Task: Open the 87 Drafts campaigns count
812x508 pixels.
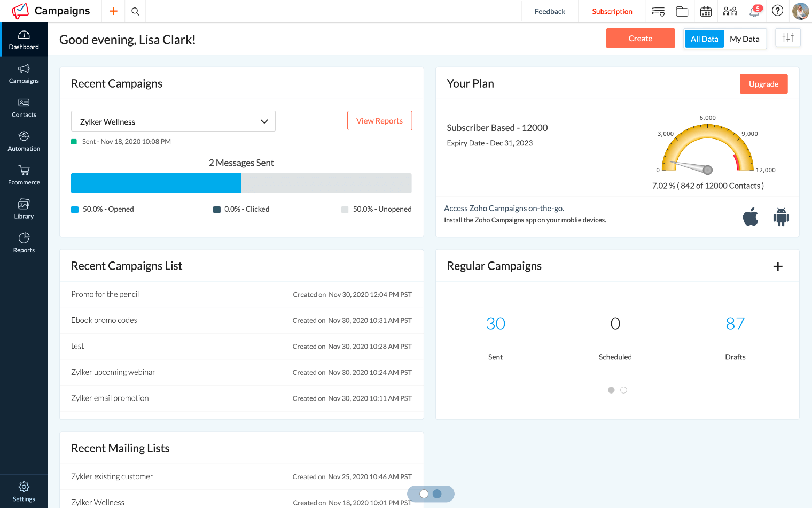Action: click(735, 324)
